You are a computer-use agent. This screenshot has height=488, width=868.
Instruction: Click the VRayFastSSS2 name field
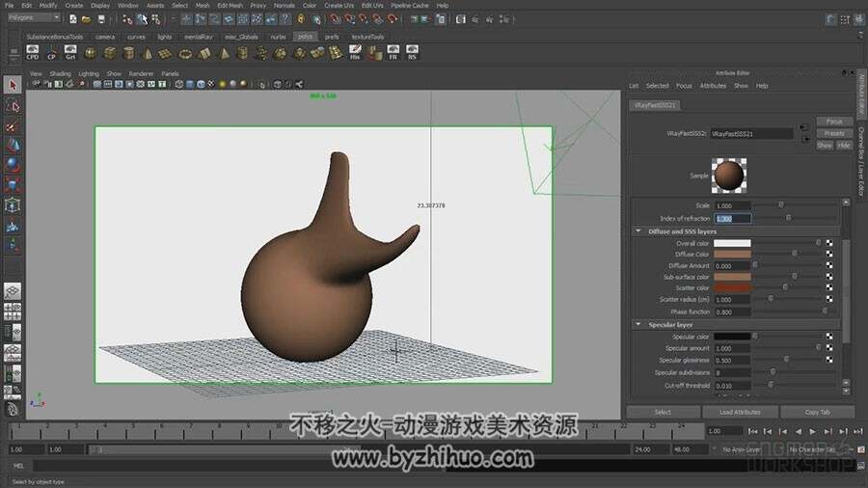tap(751, 134)
